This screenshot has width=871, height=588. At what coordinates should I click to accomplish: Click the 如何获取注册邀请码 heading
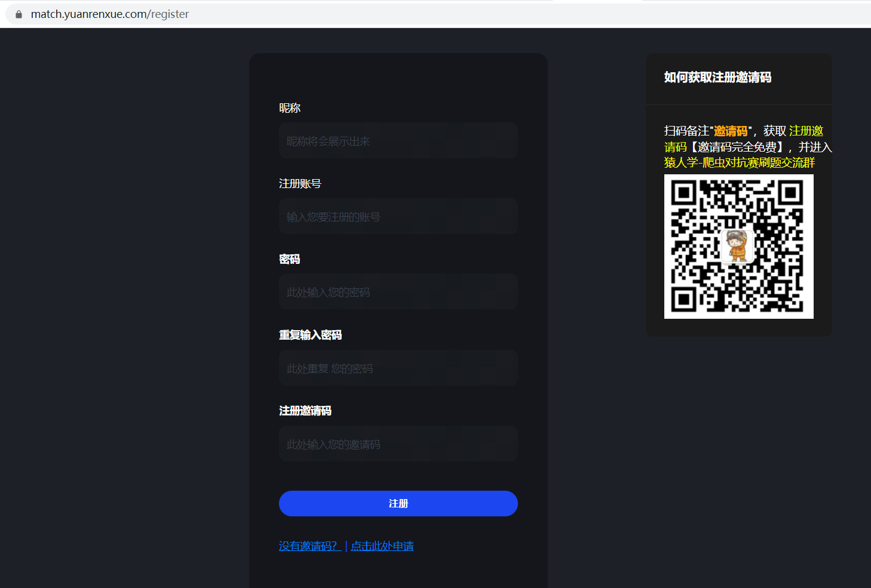coord(717,77)
